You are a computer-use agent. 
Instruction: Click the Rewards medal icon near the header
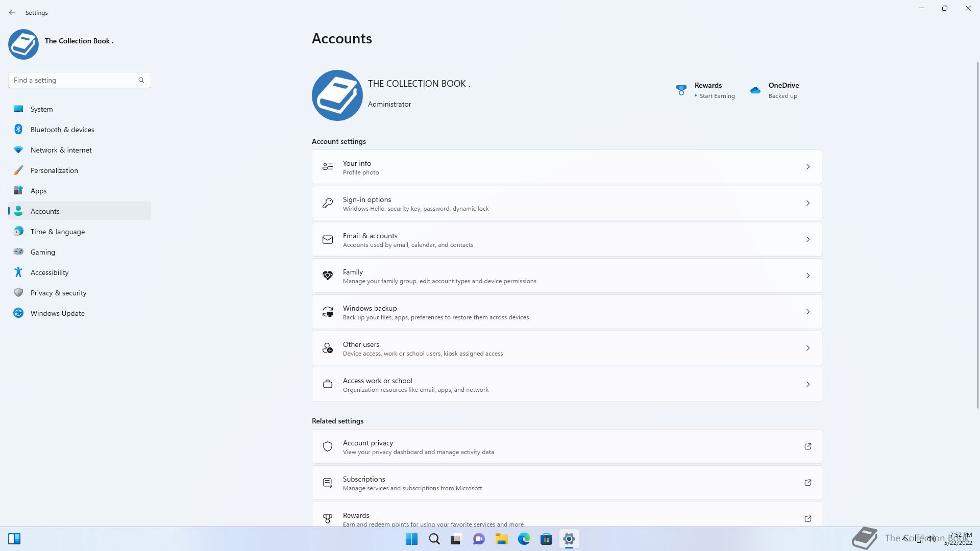coord(681,90)
